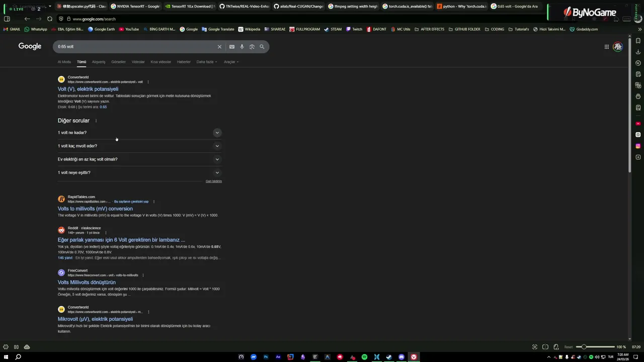Open Reddit 'Eğer parlak yanması için' result
This screenshot has height=362, width=644.
click(121, 240)
